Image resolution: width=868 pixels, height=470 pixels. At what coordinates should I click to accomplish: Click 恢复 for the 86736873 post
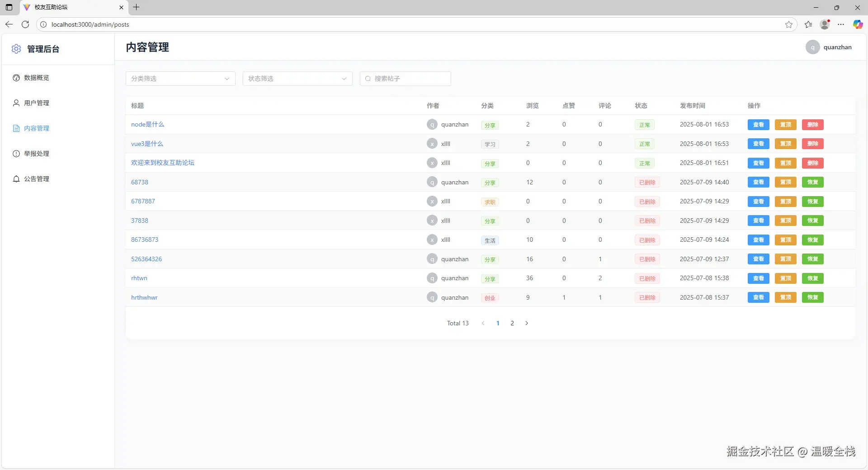pyautogui.click(x=813, y=240)
